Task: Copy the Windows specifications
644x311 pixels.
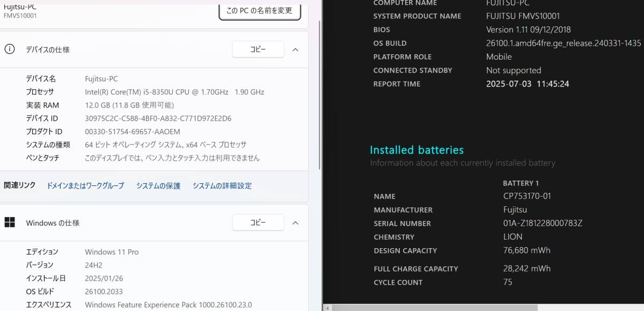Action: pyautogui.click(x=258, y=222)
